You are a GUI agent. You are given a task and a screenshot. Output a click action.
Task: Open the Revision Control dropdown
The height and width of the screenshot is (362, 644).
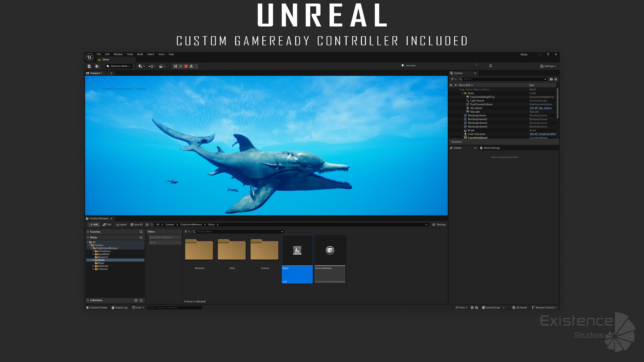(544, 308)
